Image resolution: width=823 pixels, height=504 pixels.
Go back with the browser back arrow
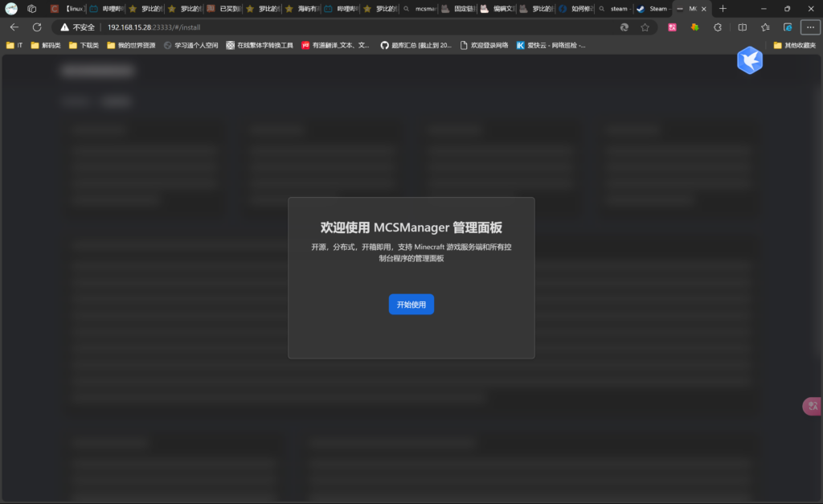point(14,27)
